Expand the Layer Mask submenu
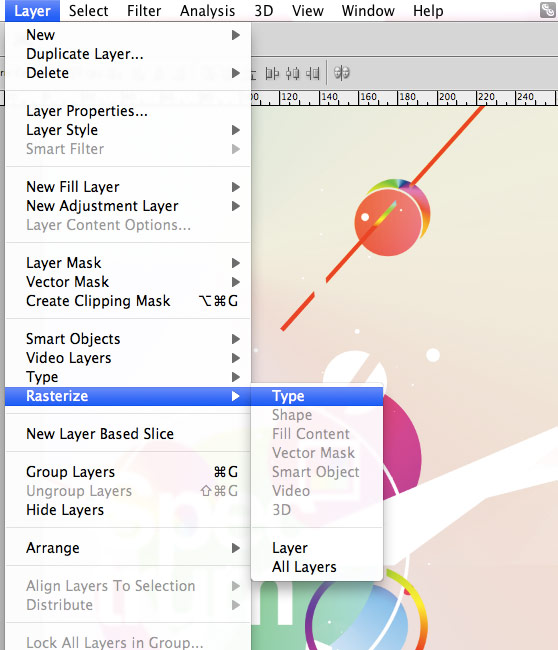Screen dimensions: 558x650 (128, 263)
